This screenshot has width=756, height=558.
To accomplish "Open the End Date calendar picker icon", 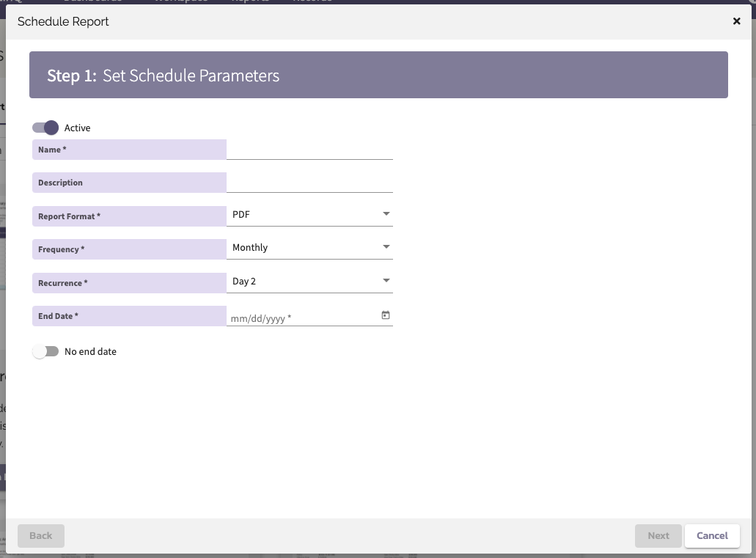I will point(385,315).
